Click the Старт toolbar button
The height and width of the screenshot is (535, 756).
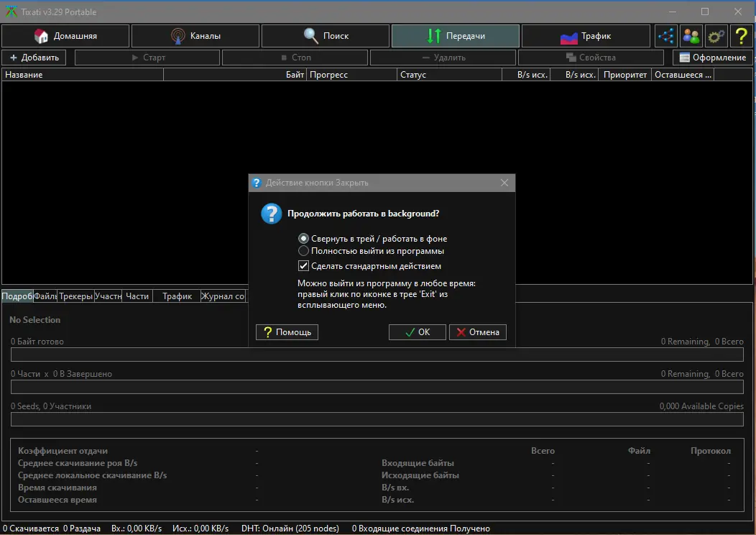coord(147,58)
